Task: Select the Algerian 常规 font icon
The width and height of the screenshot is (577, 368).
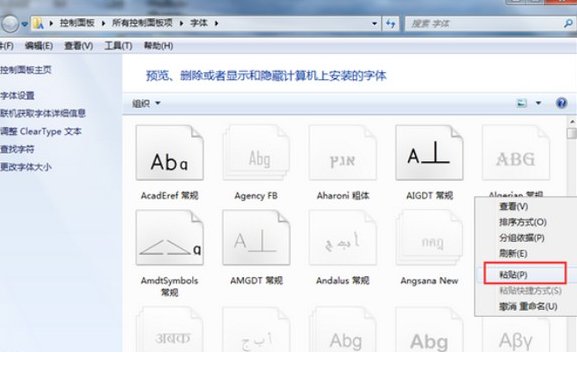Action: coord(516,153)
